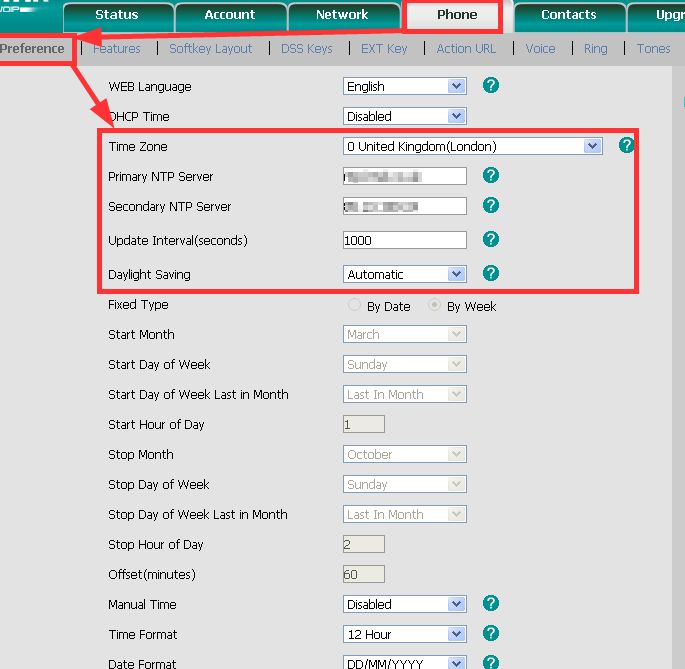Open help for Manual Time

(491, 603)
